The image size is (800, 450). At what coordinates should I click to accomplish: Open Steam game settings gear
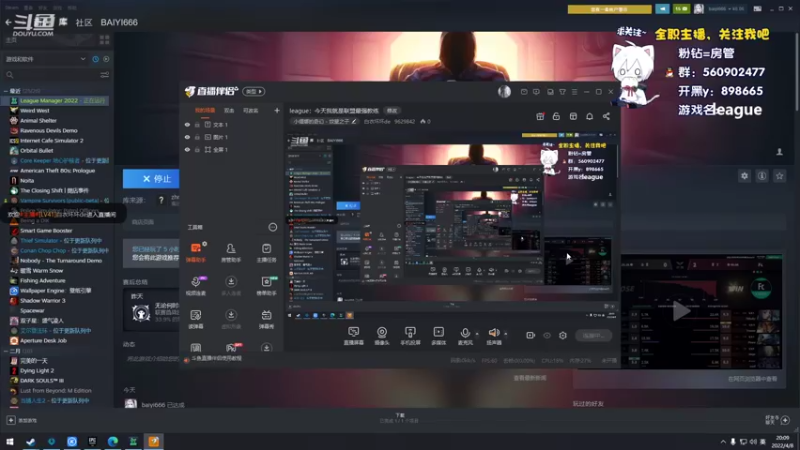[744, 176]
